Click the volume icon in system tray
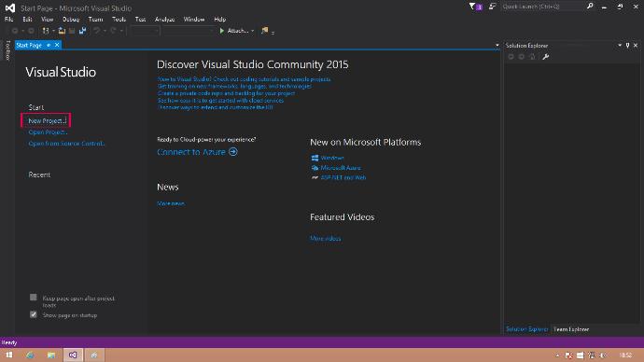This screenshot has width=644, height=362. 602,355
